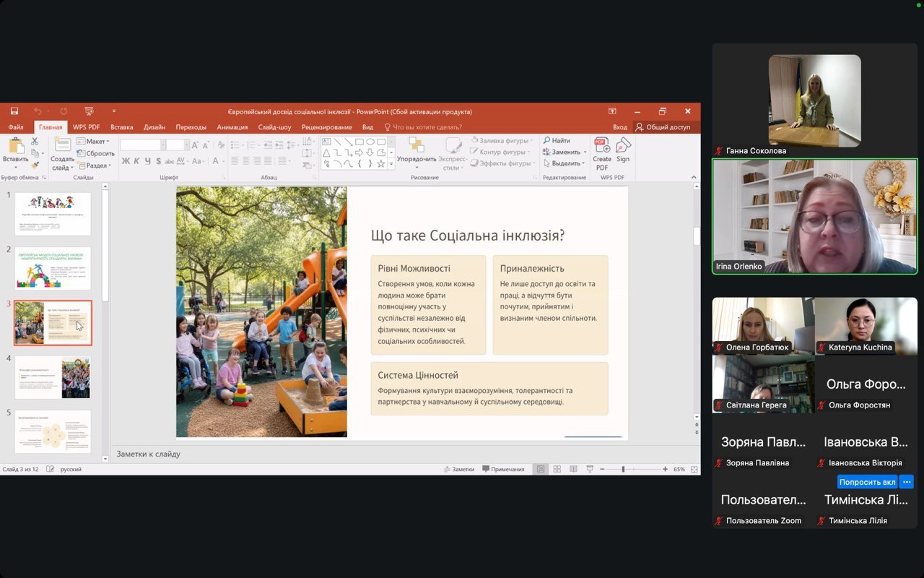Toggle the Заметки notes pane
Screen dimensions: 924x578
point(459,469)
